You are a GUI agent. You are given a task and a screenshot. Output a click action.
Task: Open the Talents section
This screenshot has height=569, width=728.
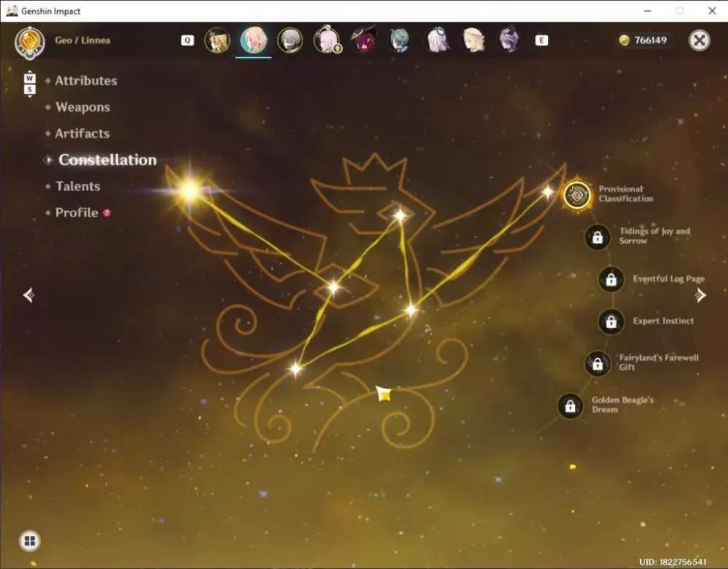(78, 187)
